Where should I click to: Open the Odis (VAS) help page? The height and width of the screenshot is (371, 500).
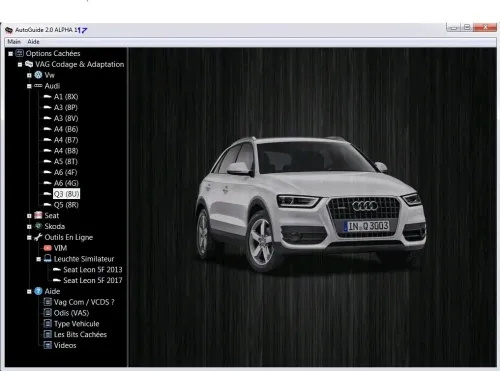click(71, 313)
